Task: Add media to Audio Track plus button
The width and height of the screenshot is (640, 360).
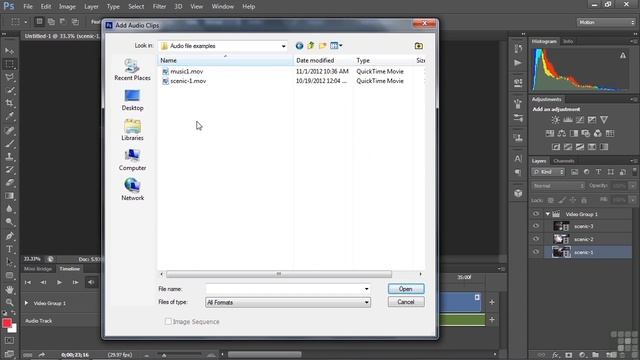Action: pyautogui.click(x=492, y=320)
